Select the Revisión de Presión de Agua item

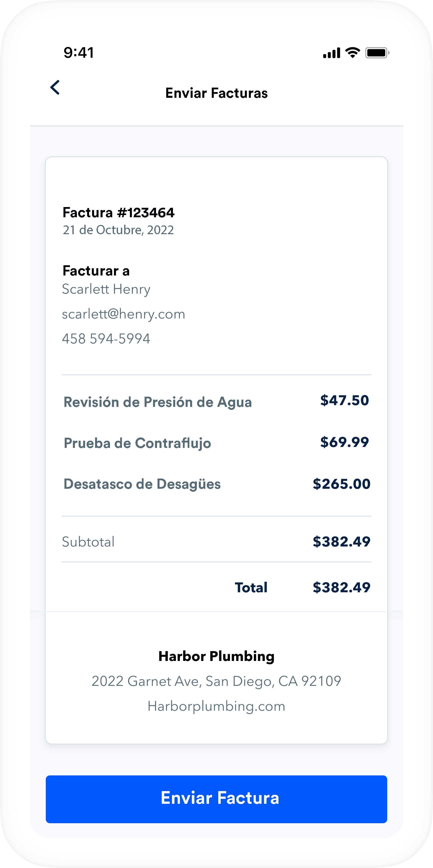(x=158, y=402)
